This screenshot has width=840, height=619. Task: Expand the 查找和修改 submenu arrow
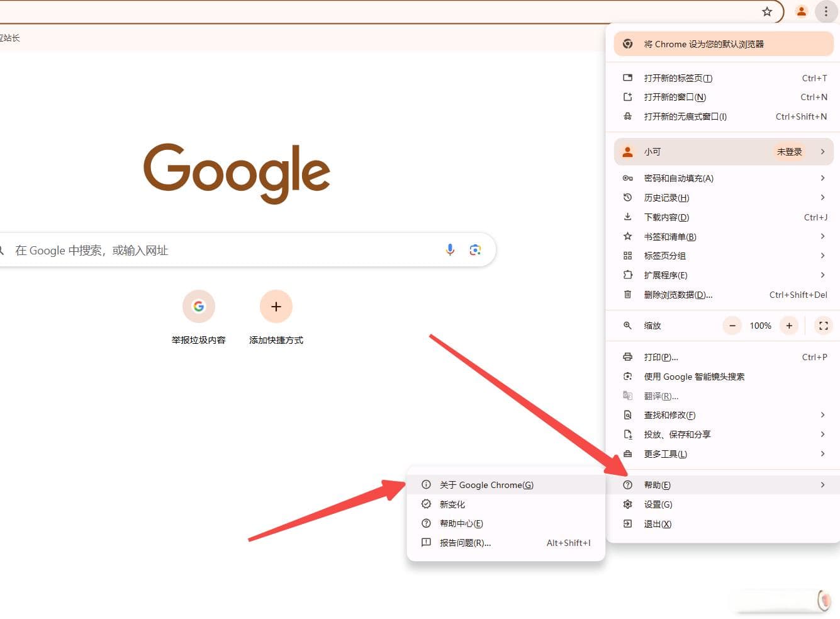pos(822,415)
